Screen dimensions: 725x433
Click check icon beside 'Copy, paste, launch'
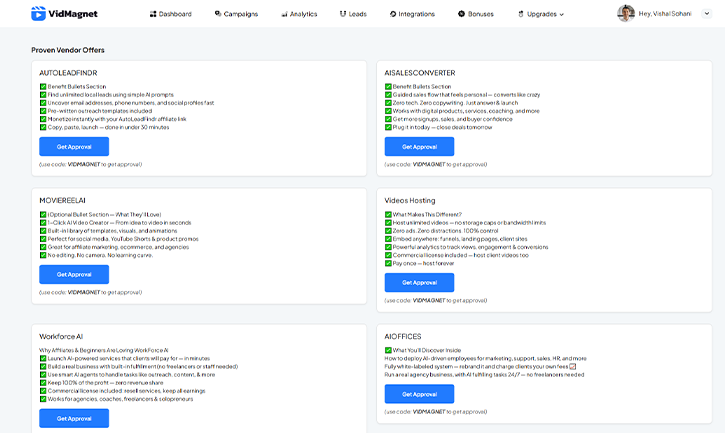(x=43, y=127)
